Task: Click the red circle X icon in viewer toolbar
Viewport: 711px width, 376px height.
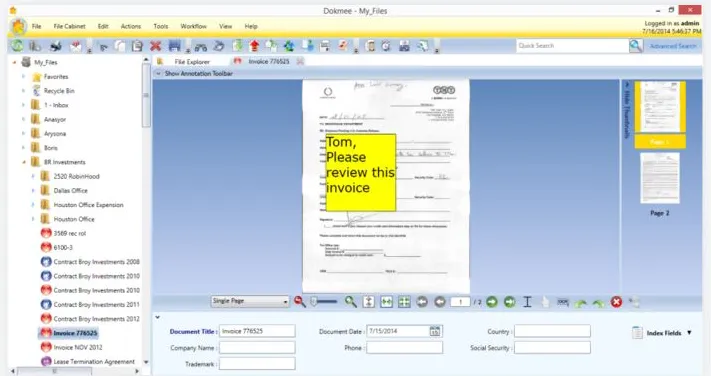Action: [616, 302]
